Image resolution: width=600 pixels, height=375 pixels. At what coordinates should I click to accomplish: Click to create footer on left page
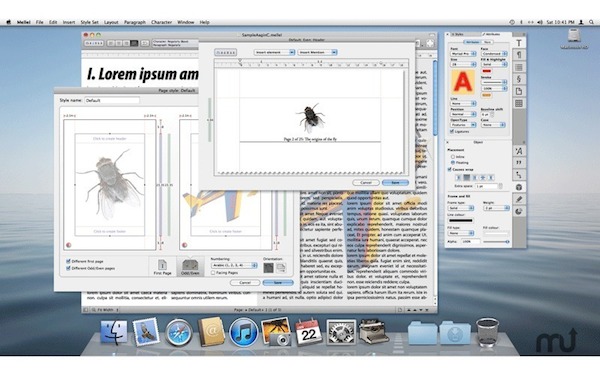point(109,231)
